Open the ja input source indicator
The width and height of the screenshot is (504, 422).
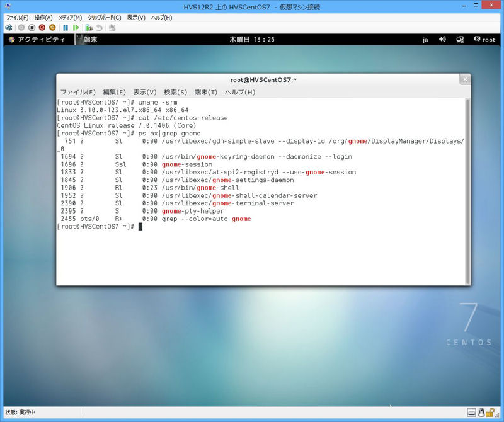425,40
